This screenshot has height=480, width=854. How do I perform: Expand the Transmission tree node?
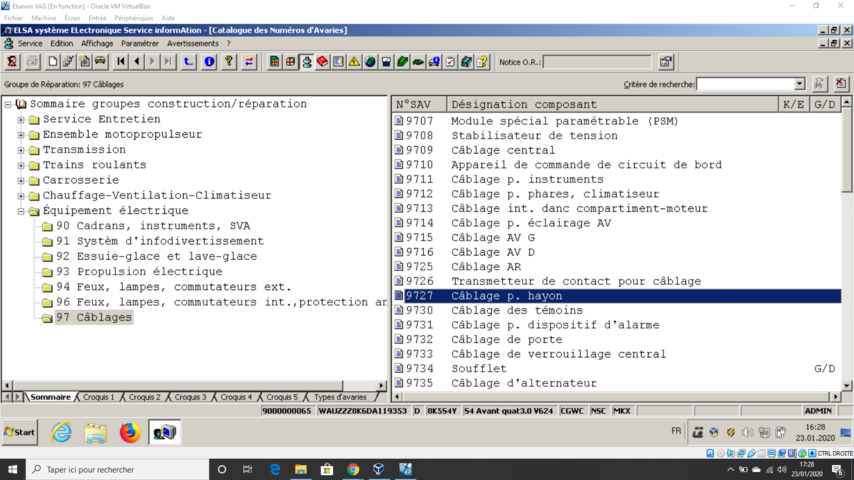pos(21,150)
